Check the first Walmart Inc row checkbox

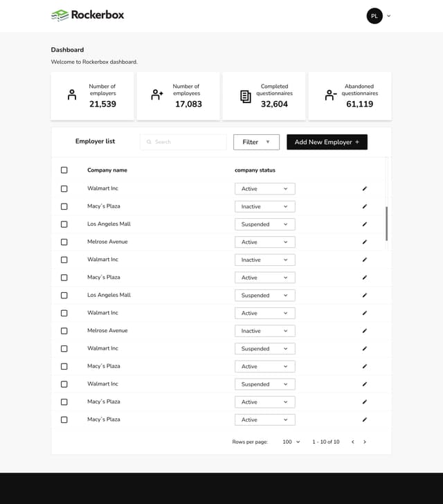[64, 189]
